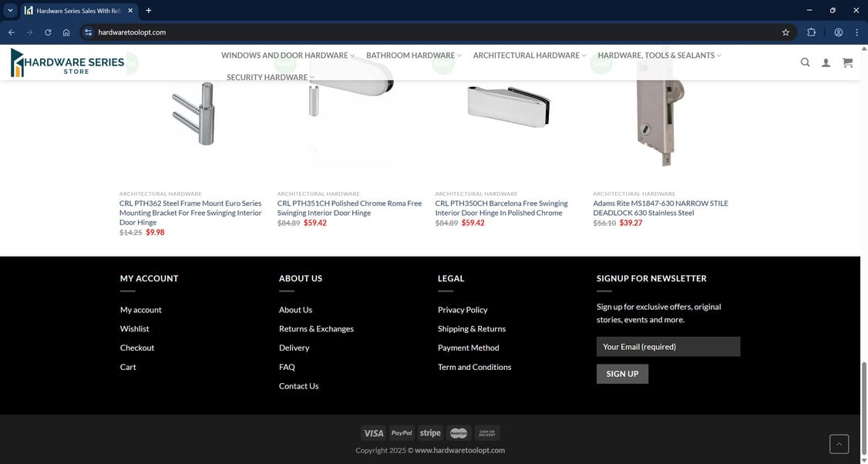Open a new browser tab with plus icon
The image size is (868, 464).
tap(148, 11)
